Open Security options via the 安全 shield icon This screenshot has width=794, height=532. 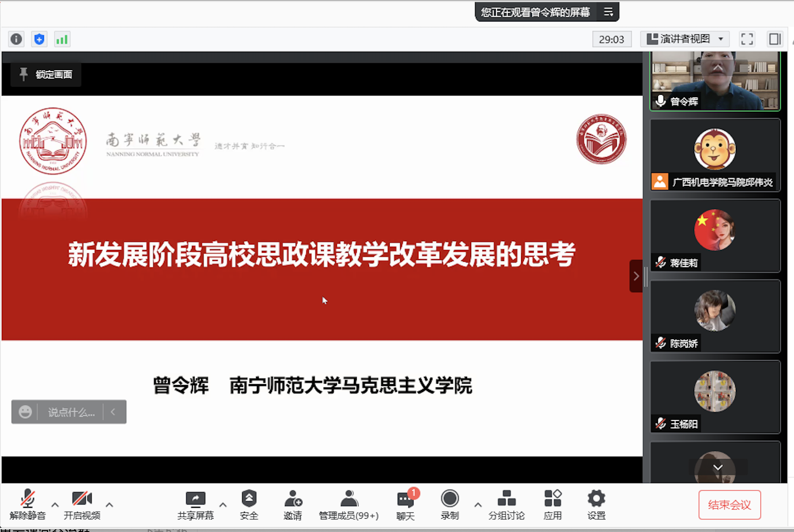coord(249,504)
